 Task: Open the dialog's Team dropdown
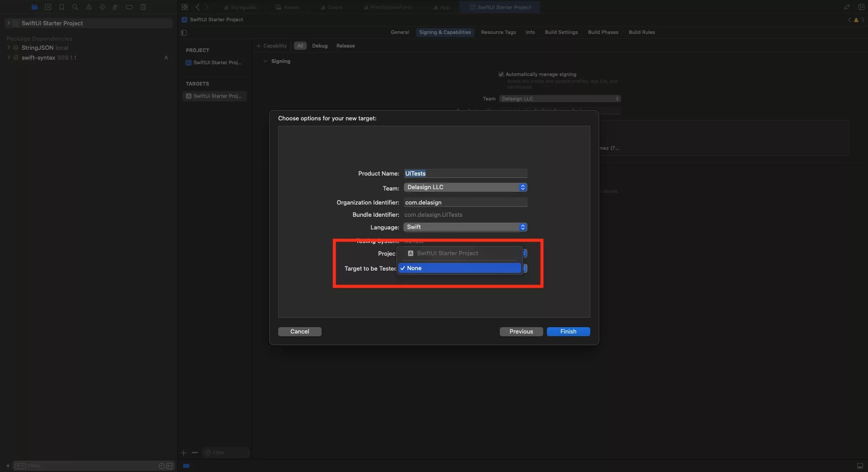465,187
